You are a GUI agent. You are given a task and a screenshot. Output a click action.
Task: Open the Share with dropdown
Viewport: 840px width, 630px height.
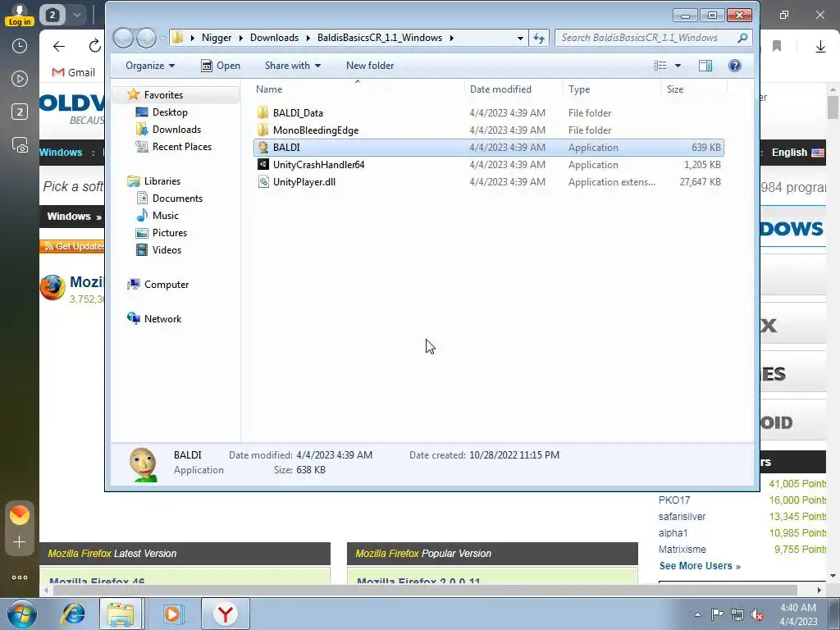(x=293, y=66)
